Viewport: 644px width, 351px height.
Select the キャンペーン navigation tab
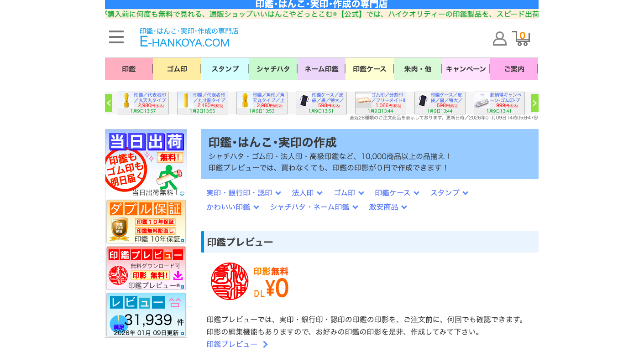(466, 69)
